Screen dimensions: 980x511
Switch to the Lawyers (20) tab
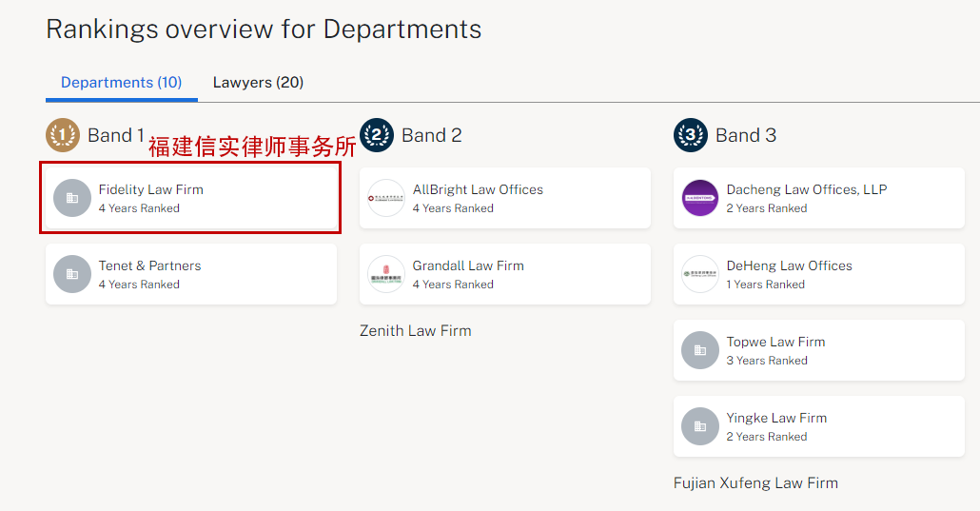coord(258,83)
